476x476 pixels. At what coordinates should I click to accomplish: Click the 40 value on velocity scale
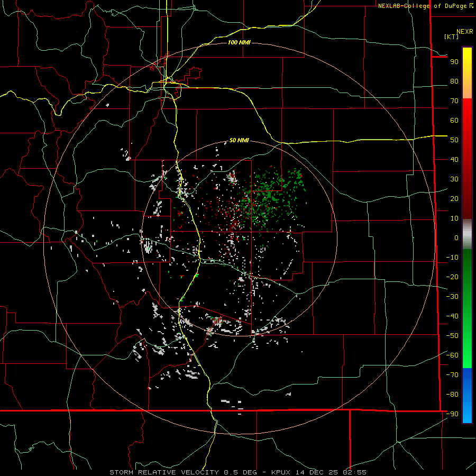click(454, 160)
